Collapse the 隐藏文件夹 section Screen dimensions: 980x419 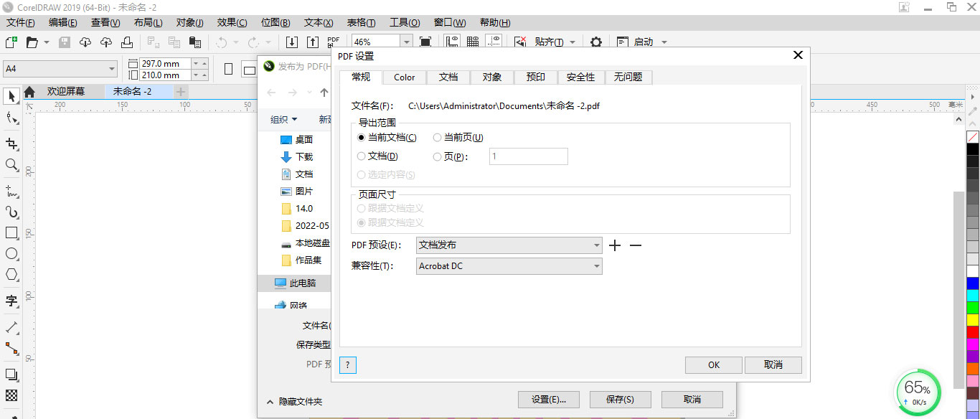pos(302,402)
